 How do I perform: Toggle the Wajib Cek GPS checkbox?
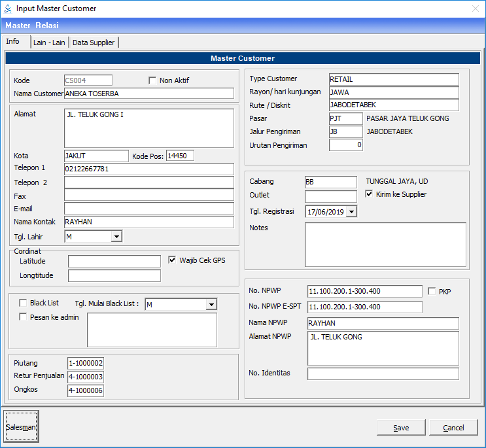(x=173, y=260)
